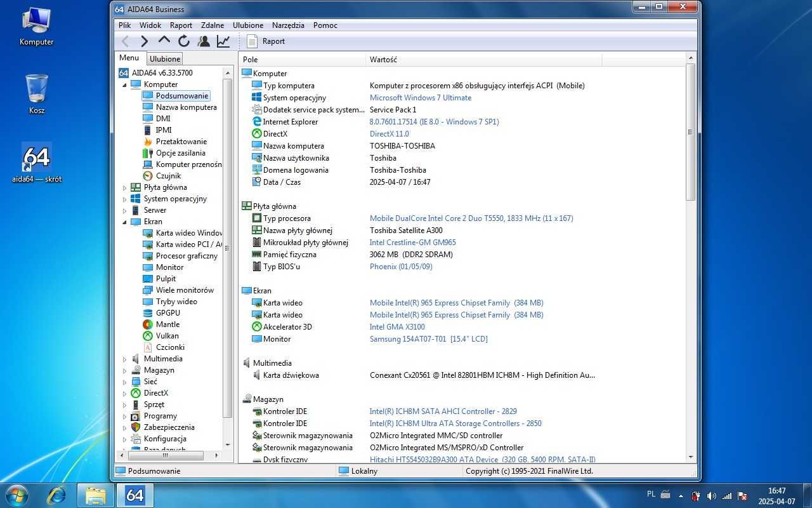Click the tree pane horizontal scrollbar
The width and height of the screenshot is (812, 508).
point(165,455)
